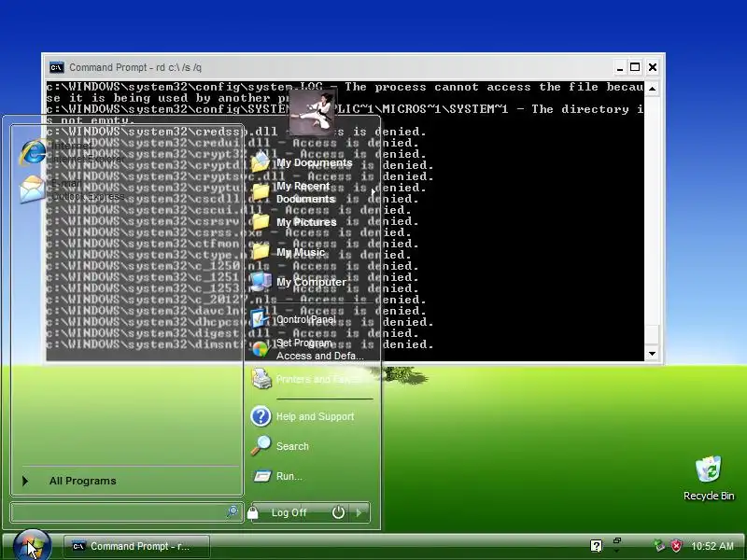Open the Command Prompt title bar icon menu
This screenshot has width=747, height=560.
(x=57, y=67)
